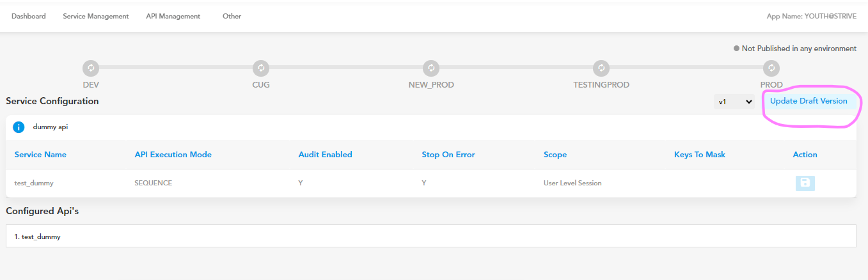Click the blue info icon beside dummy api

click(19, 127)
